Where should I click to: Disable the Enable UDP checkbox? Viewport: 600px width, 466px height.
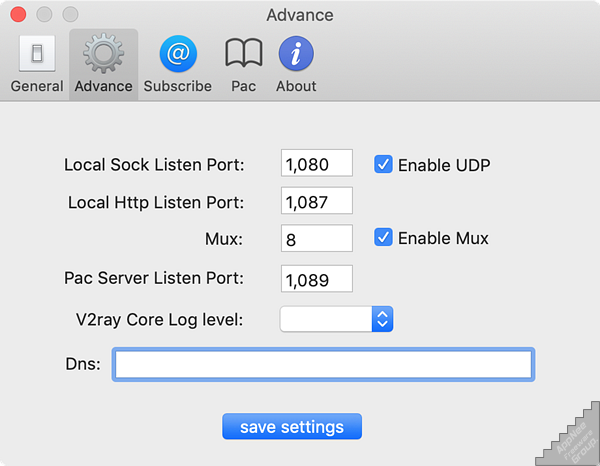tap(383, 164)
